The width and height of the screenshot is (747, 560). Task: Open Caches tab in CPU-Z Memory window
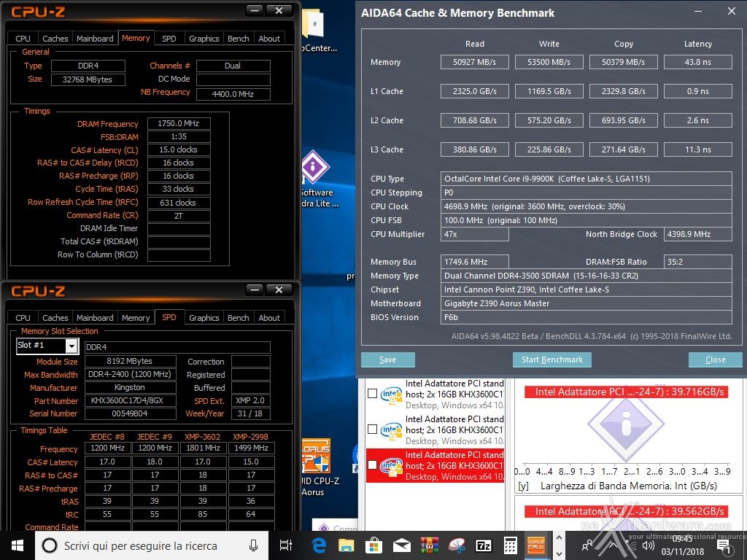(x=55, y=39)
